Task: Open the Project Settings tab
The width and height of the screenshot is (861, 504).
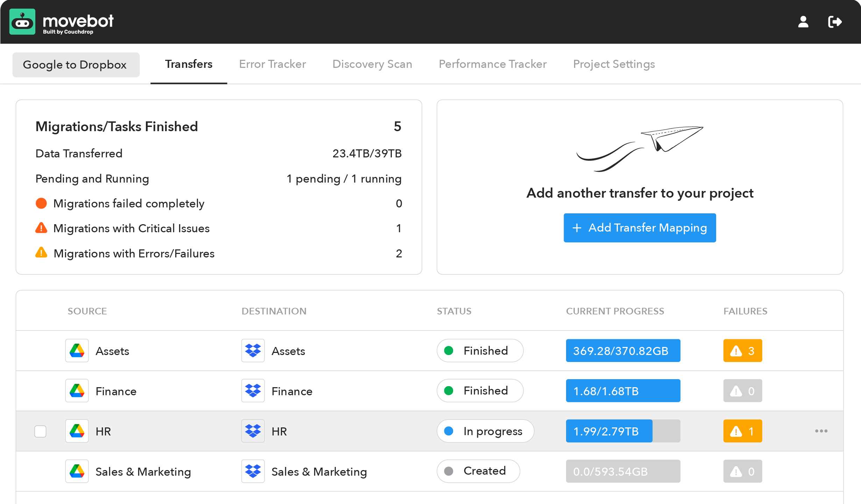Action: (x=614, y=64)
